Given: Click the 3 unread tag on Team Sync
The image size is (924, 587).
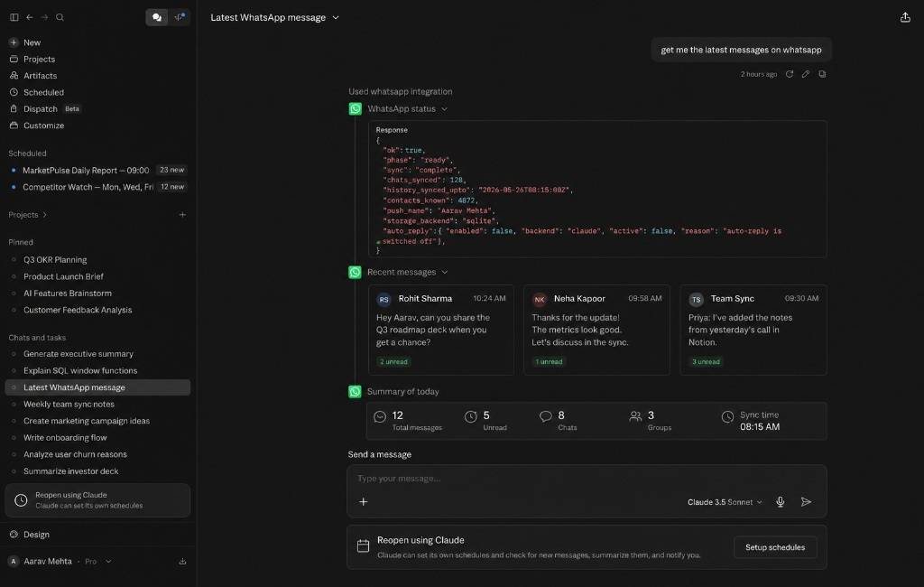Looking at the screenshot, I should click(x=706, y=361).
